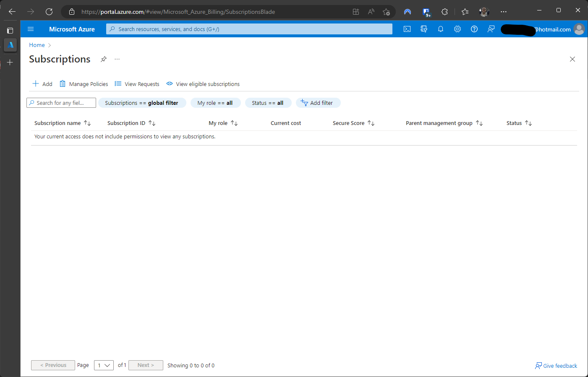Reload the page with the refresh icon

[49, 12]
